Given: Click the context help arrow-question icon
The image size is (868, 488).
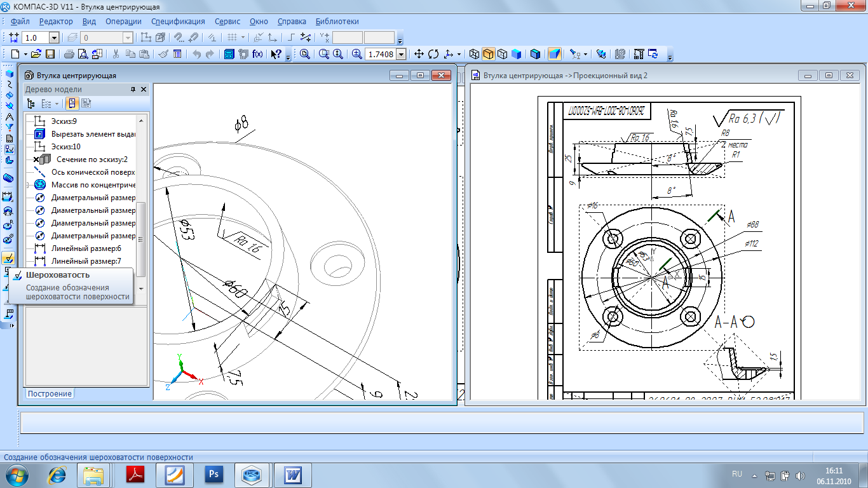Looking at the screenshot, I should (276, 54).
